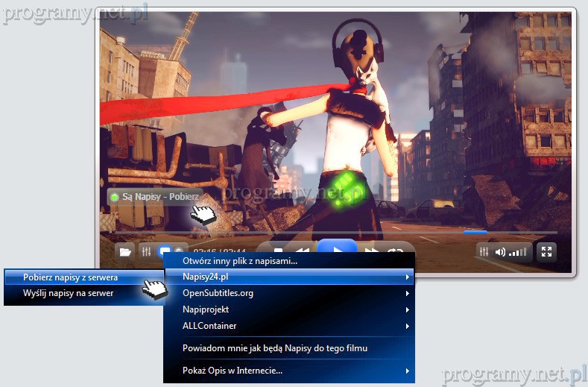
Task: Open the video equalizer settings icon
Action: [147, 252]
